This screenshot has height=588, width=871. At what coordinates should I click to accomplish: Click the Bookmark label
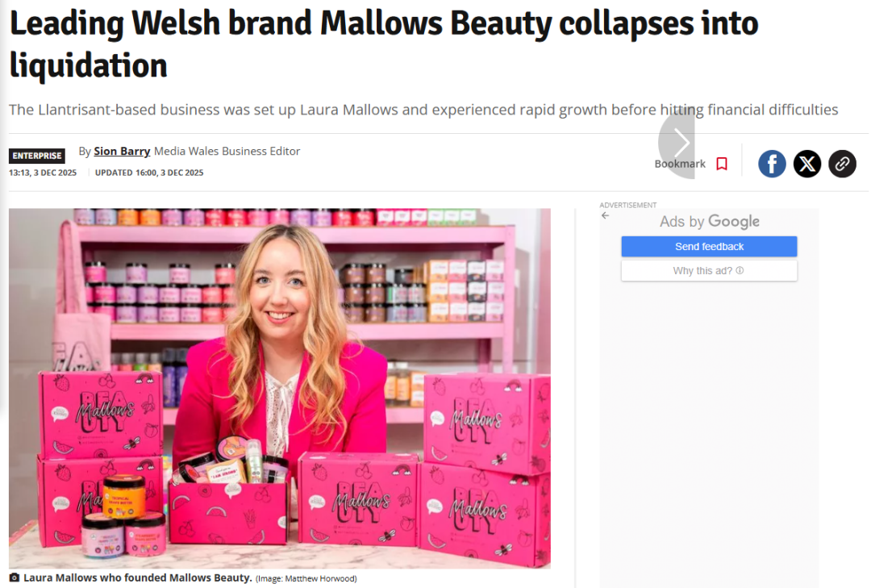(680, 164)
